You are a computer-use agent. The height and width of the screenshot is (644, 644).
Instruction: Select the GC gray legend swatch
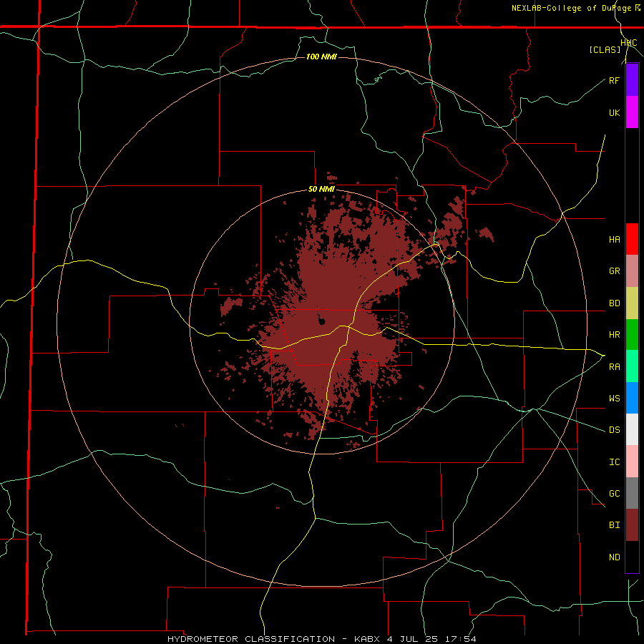pos(632,493)
